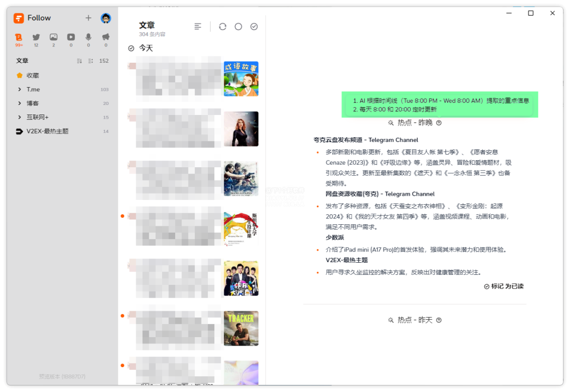Screen dimensions: 570x392
Task: Open V2EX-最热主题 heading in summary
Action: coord(346,260)
